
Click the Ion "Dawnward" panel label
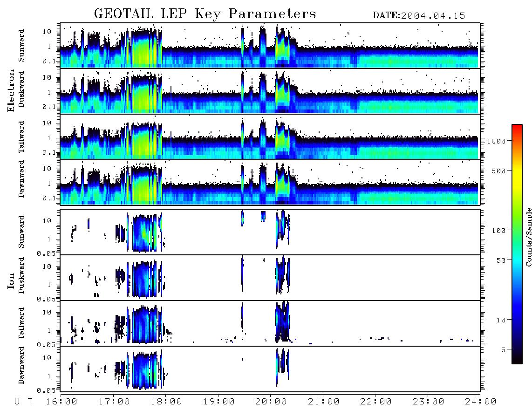coord(21,365)
